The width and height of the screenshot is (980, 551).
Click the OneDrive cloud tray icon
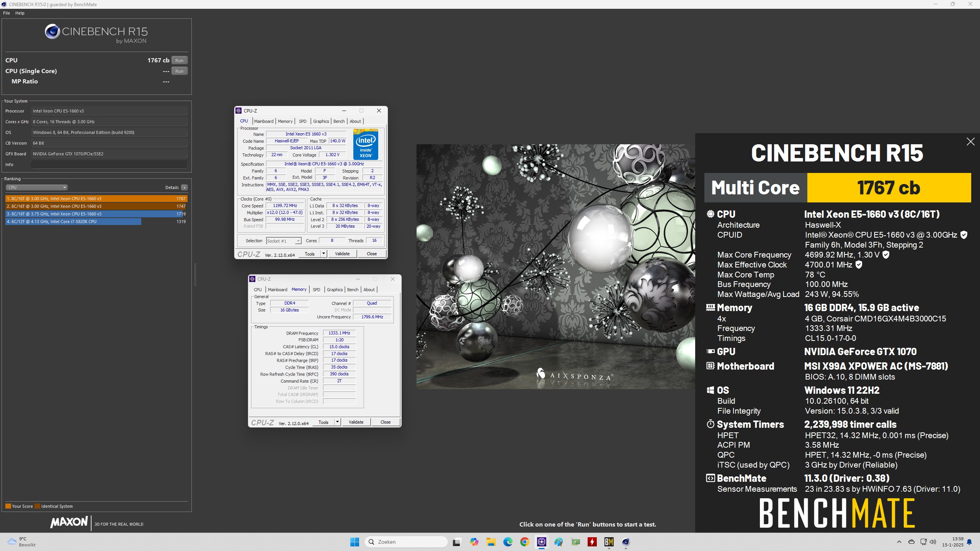click(x=911, y=542)
